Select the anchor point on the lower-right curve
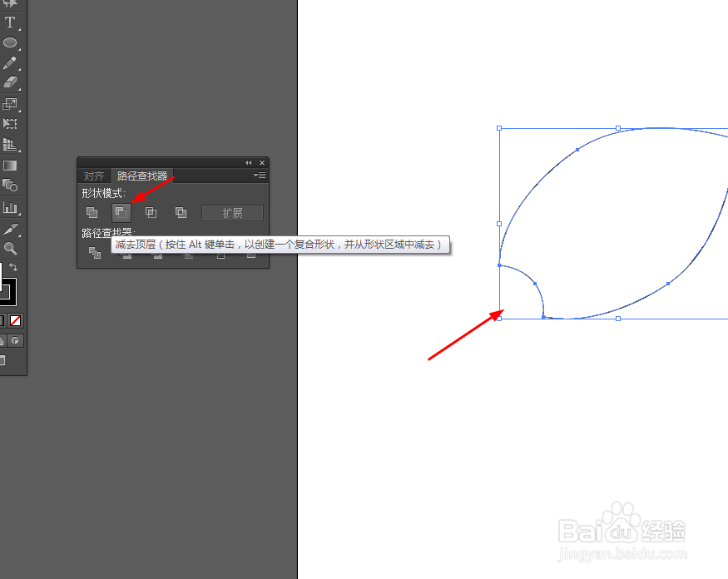Screen dimensions: 728x579 click(668, 283)
